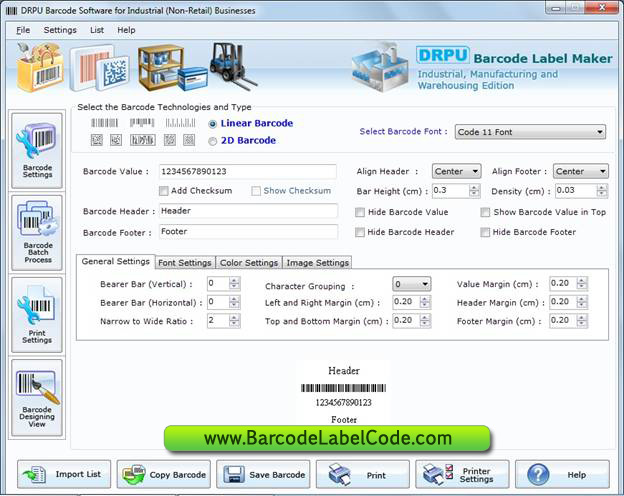Check Show Barcode Value in Top

tap(485, 212)
